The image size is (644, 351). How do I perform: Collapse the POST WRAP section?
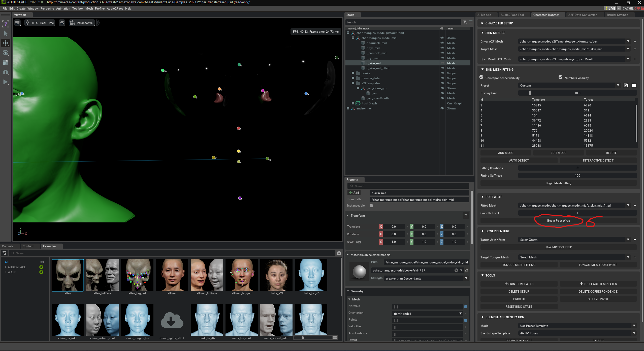click(x=482, y=197)
